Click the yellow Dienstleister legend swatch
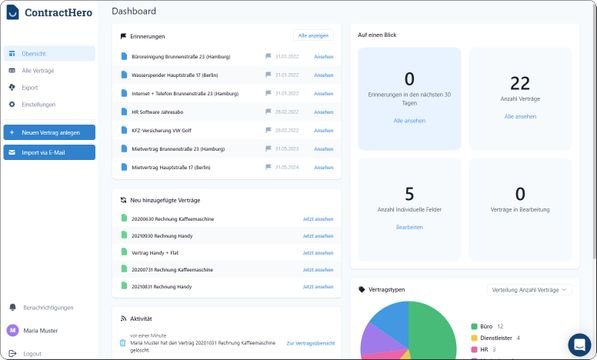This screenshot has width=597, height=360. (x=474, y=338)
